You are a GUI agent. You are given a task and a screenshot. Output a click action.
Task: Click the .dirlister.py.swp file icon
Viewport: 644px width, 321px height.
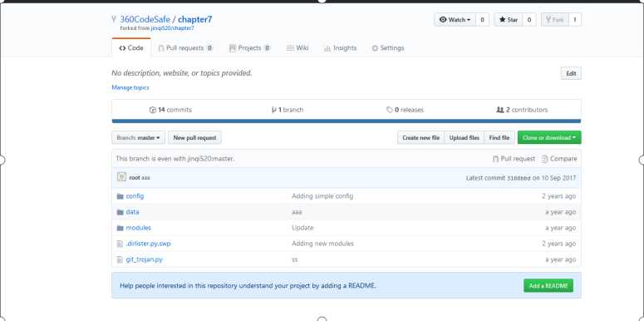[120, 244]
